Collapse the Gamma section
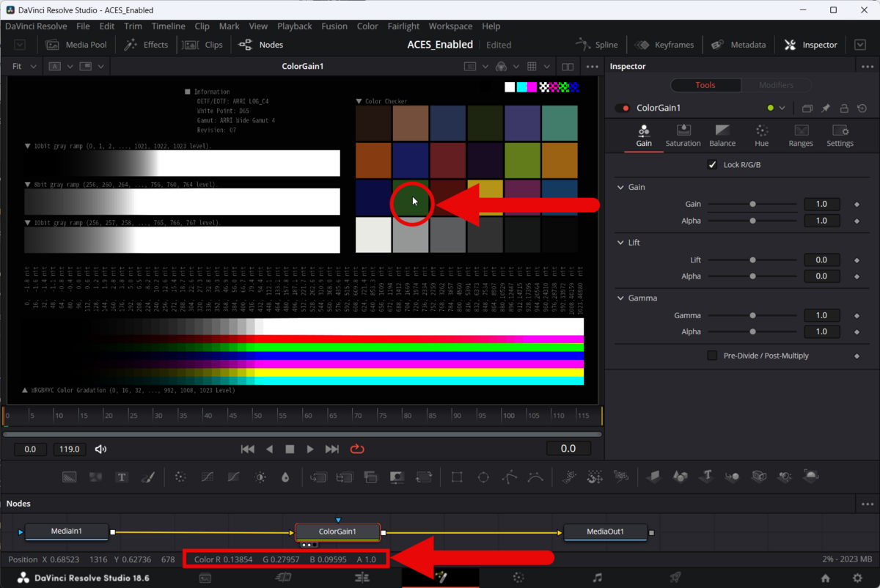This screenshot has height=588, width=880. click(x=620, y=298)
